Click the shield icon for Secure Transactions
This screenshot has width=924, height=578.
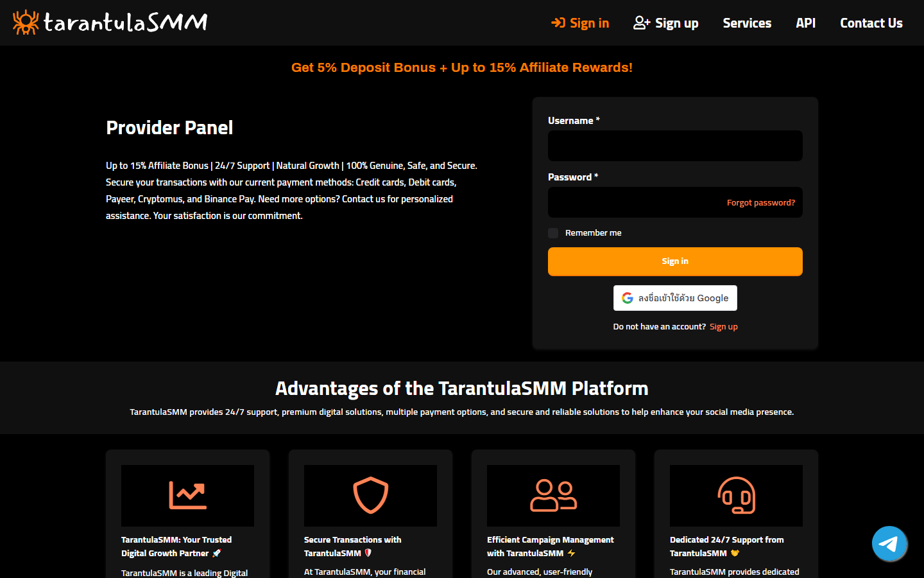pos(370,495)
